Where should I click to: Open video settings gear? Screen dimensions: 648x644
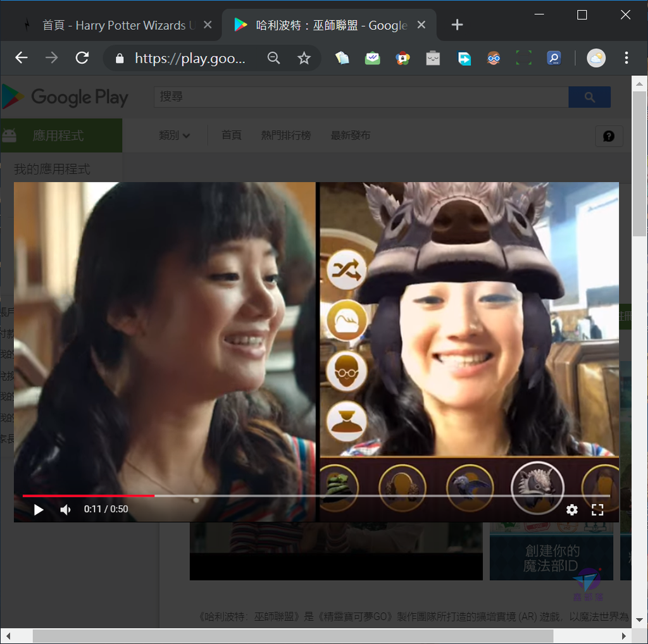tap(572, 510)
